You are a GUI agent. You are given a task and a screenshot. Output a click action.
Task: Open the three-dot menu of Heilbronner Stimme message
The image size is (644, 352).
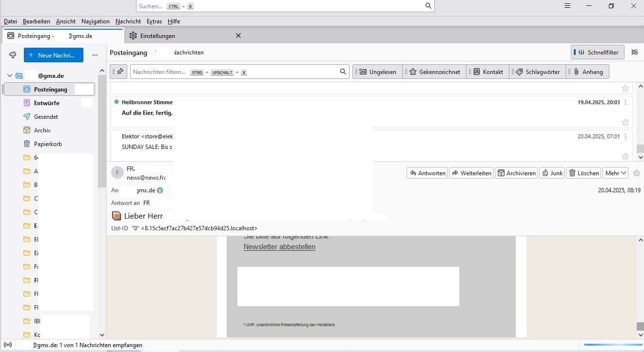pos(625,103)
